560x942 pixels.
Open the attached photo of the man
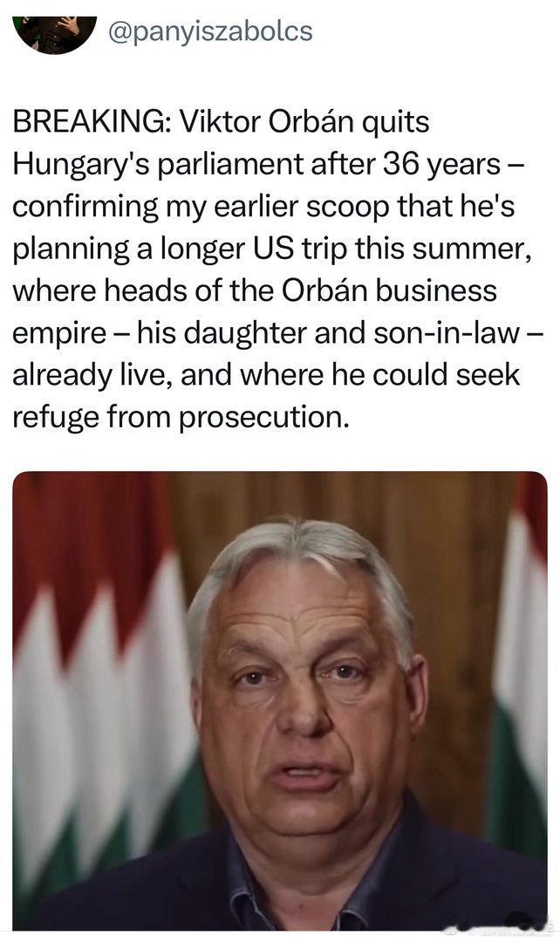(280, 700)
